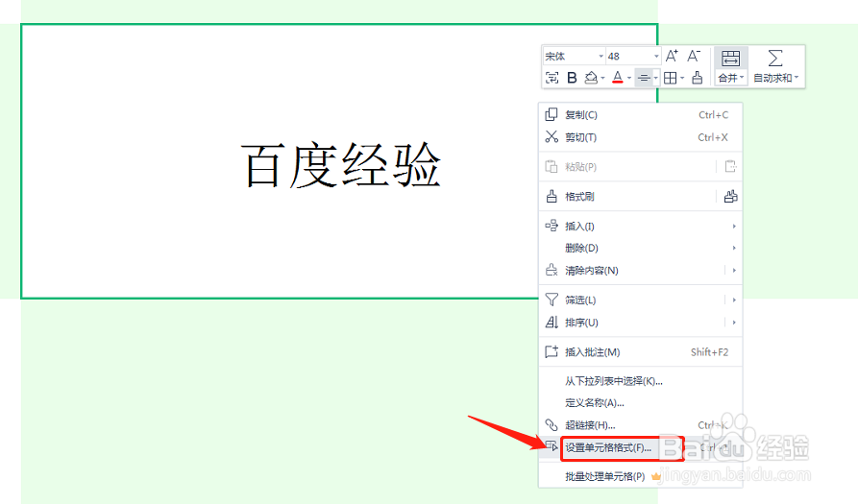Click the link icon beside 超链接(H)
This screenshot has width=858, height=504.
tap(552, 424)
